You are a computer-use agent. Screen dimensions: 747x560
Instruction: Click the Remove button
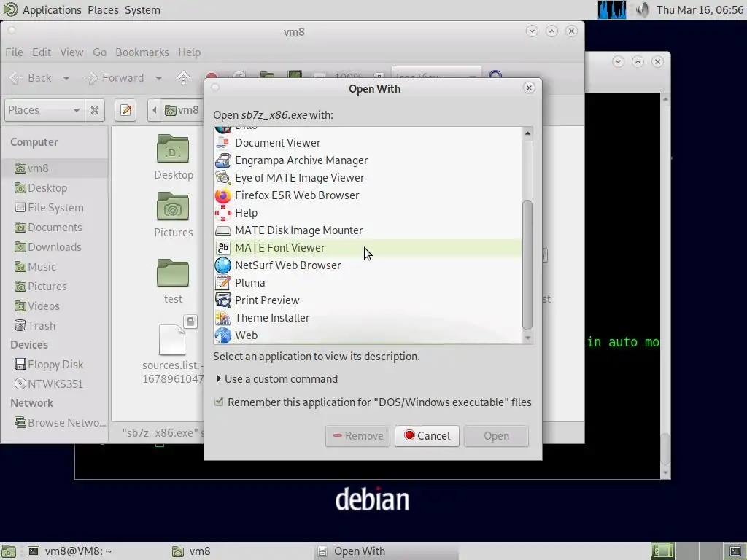(x=357, y=436)
